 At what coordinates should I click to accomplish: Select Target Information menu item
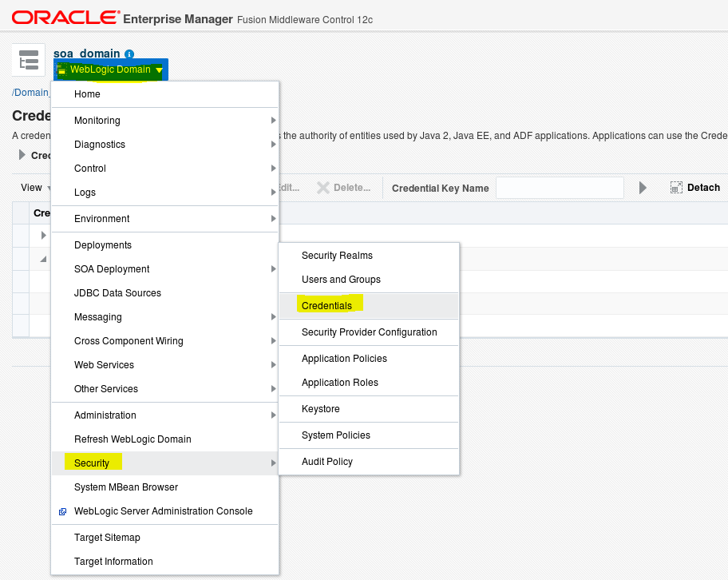click(x=164, y=562)
